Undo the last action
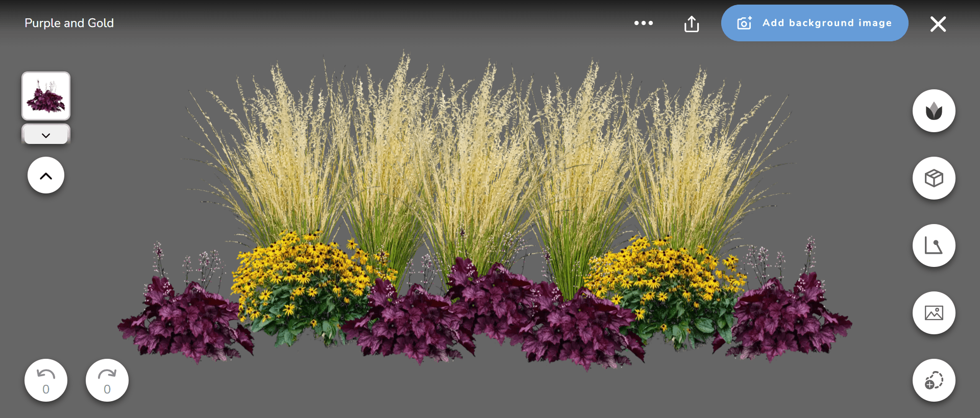The height and width of the screenshot is (418, 980). [x=46, y=380]
